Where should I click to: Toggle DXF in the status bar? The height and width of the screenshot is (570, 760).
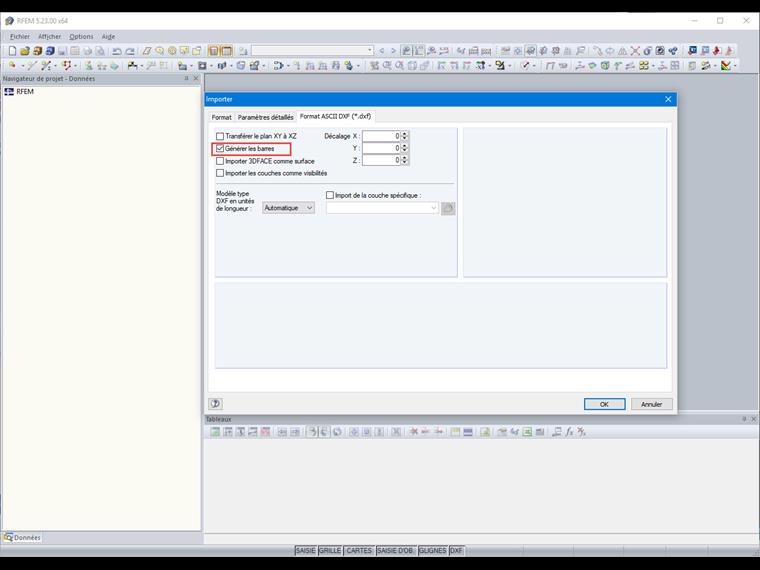[x=456, y=551]
